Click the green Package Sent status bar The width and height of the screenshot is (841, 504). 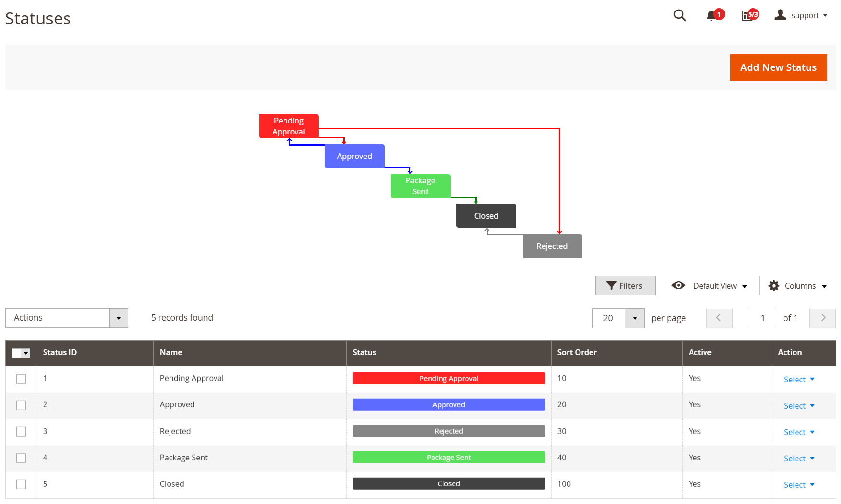coord(449,458)
